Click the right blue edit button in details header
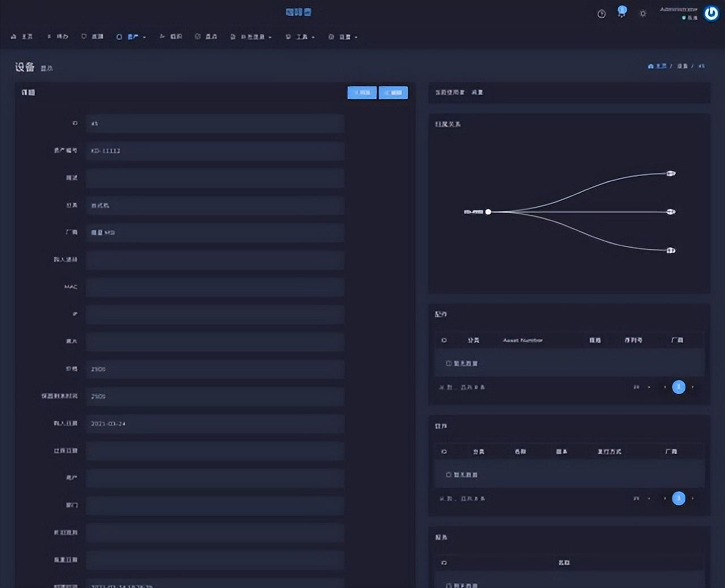The width and height of the screenshot is (725, 588). coord(393,92)
